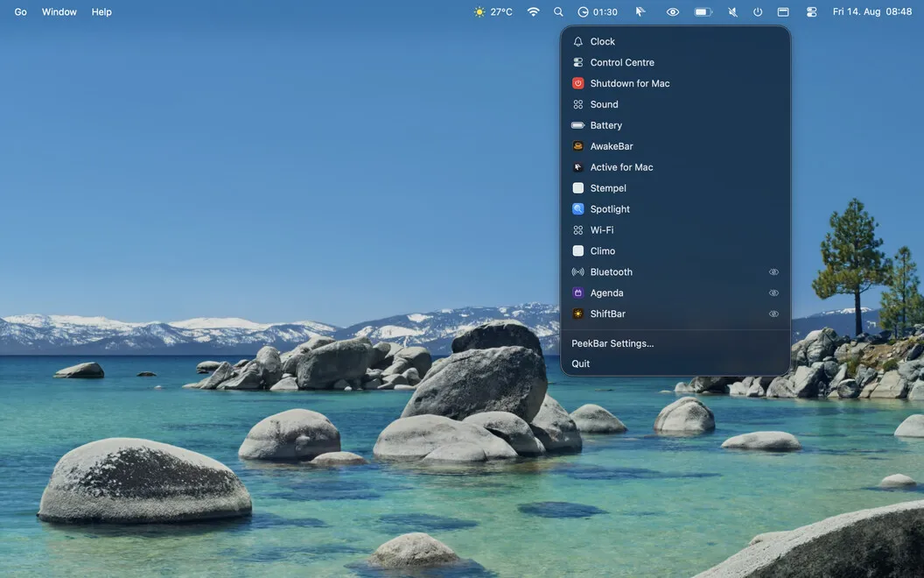The image size is (924, 578).
Task: Click the bell icon next to Clock
Action: 578,41
